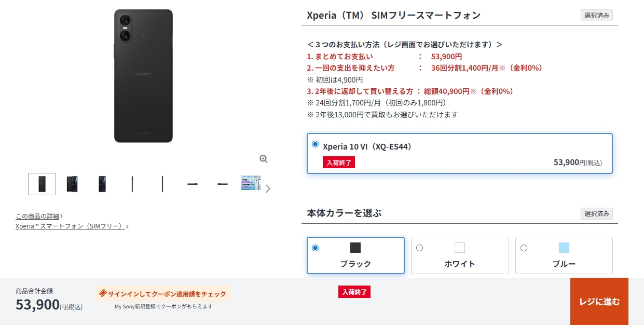Show the second thumbnail with front and back view
644x325 pixels.
72,184
